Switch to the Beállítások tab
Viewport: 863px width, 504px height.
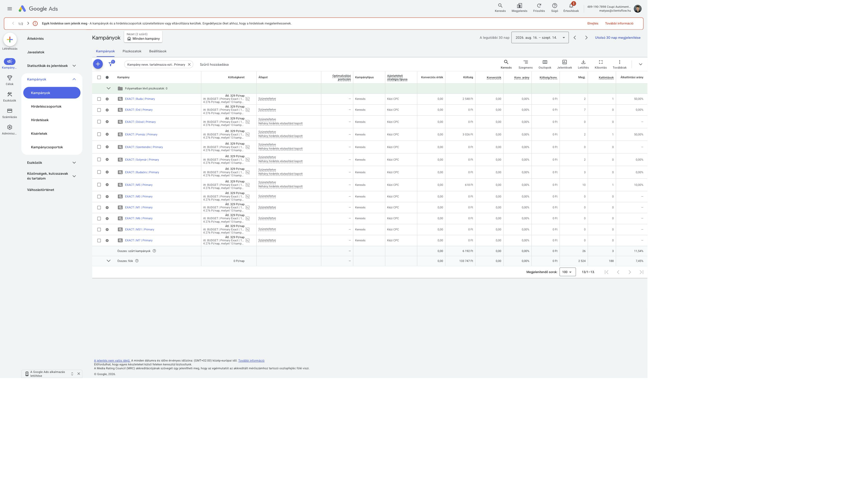point(158,51)
